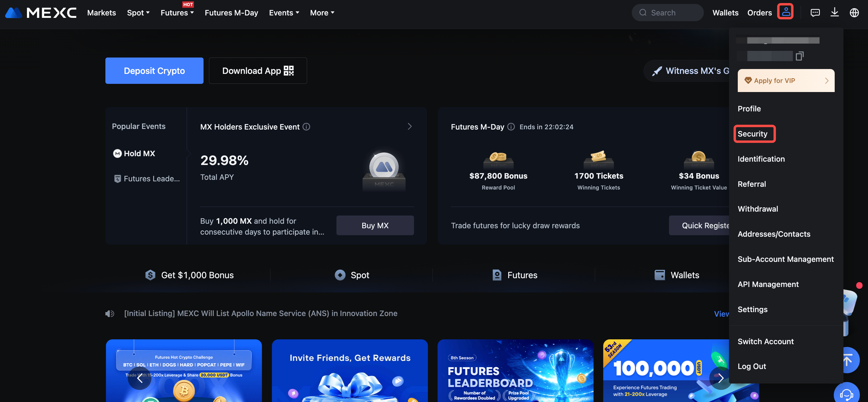Open MX Holders event via chevron arrow
The height and width of the screenshot is (402, 868).
point(409,127)
